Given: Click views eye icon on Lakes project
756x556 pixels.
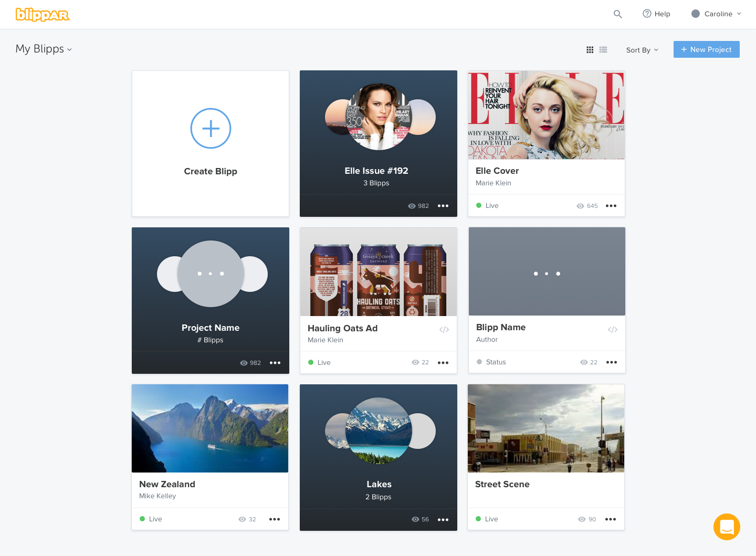Looking at the screenshot, I should (x=415, y=519).
